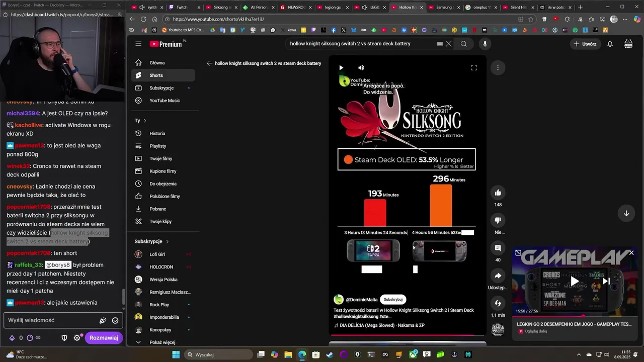Switch to the Twitch browser tab
This screenshot has height=362, width=644.
tap(183, 7)
